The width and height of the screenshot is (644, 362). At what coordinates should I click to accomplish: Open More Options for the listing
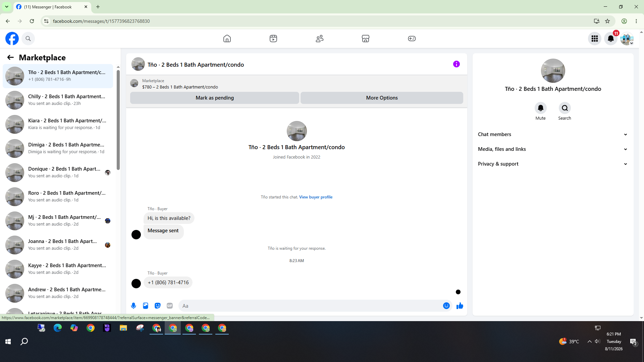pyautogui.click(x=382, y=98)
